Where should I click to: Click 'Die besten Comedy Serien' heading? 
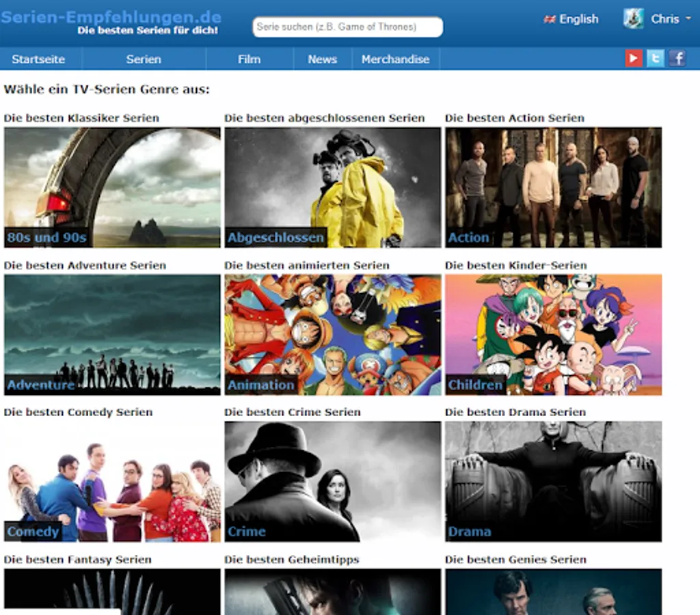click(78, 412)
